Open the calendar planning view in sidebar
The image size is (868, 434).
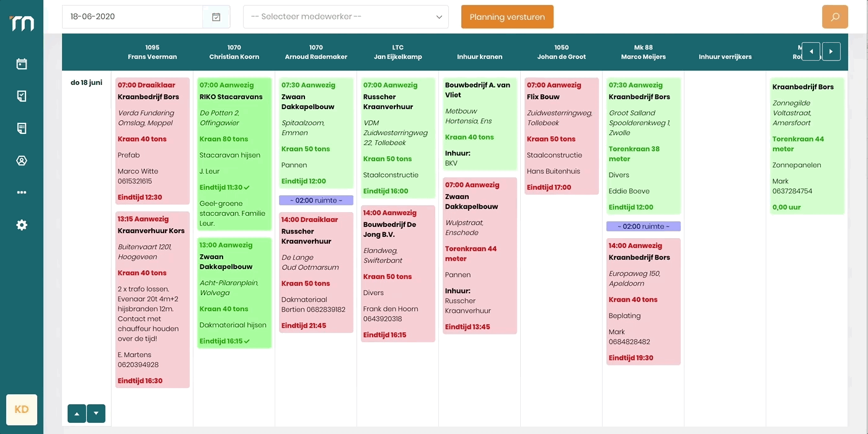point(22,64)
